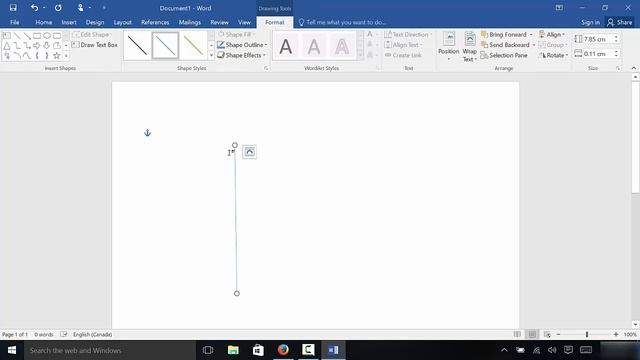Switch to the Home tab
Image resolution: width=640 pixels, height=360 pixels.
point(44,22)
